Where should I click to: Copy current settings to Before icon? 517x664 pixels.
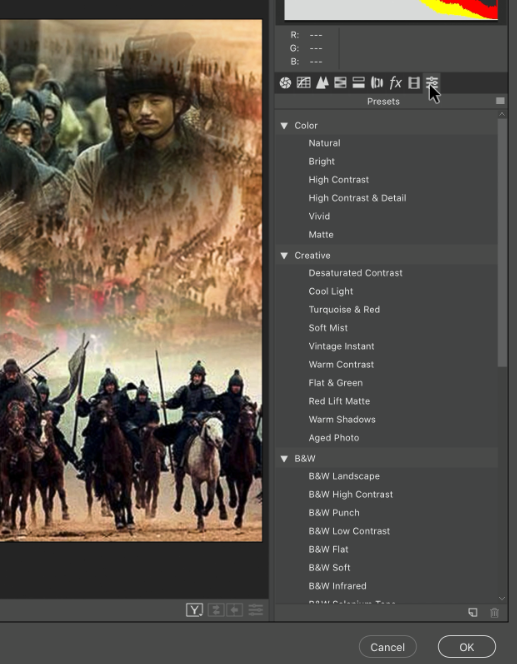pos(235,610)
